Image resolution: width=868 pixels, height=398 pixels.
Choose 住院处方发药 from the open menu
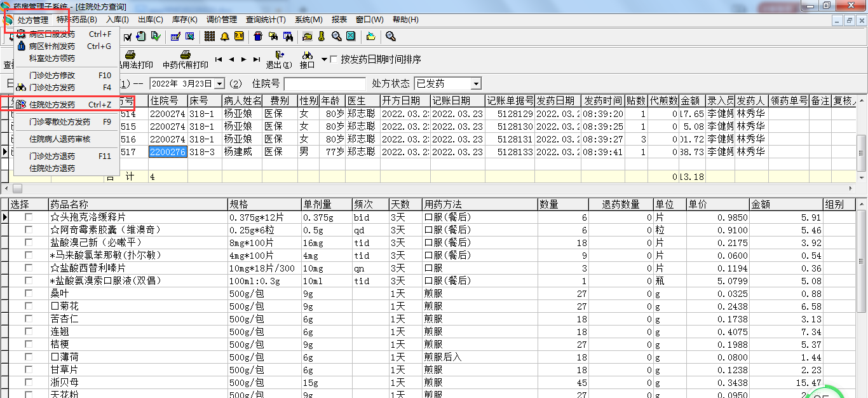pos(52,105)
